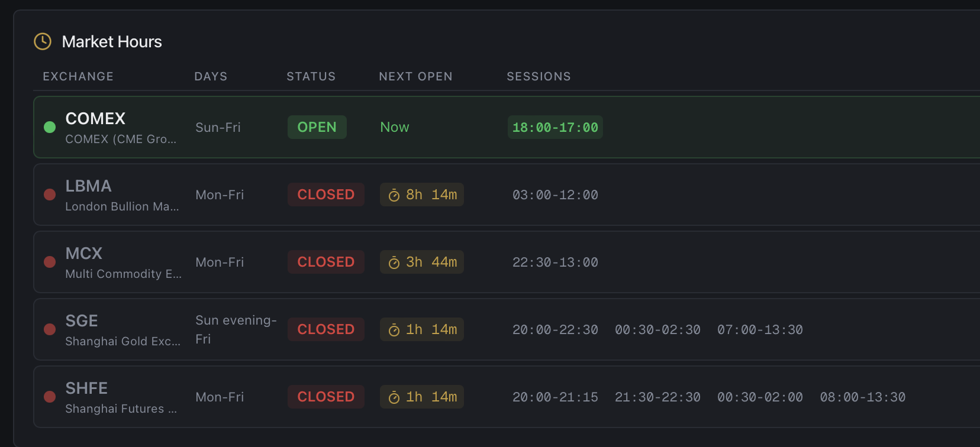Viewport: 980px width, 447px height.
Task: Toggle the CLOSED status badge on SGE
Action: [x=325, y=329]
